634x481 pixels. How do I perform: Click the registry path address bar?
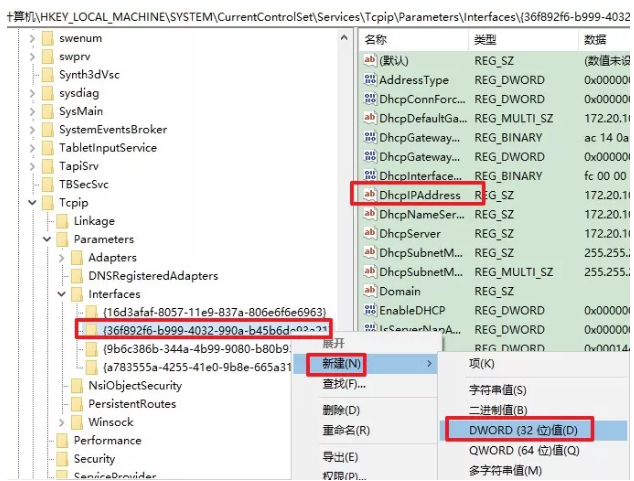(x=317, y=12)
